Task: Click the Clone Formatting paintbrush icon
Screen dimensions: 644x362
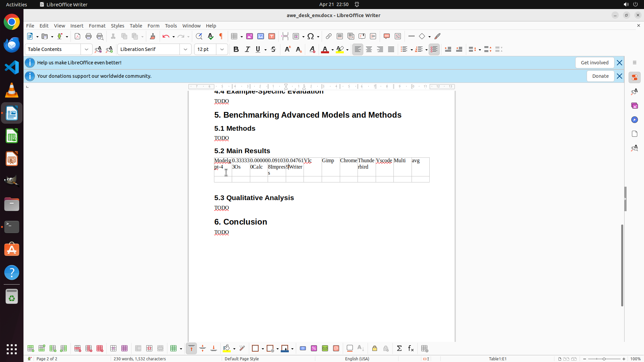Action: pyautogui.click(x=153, y=36)
